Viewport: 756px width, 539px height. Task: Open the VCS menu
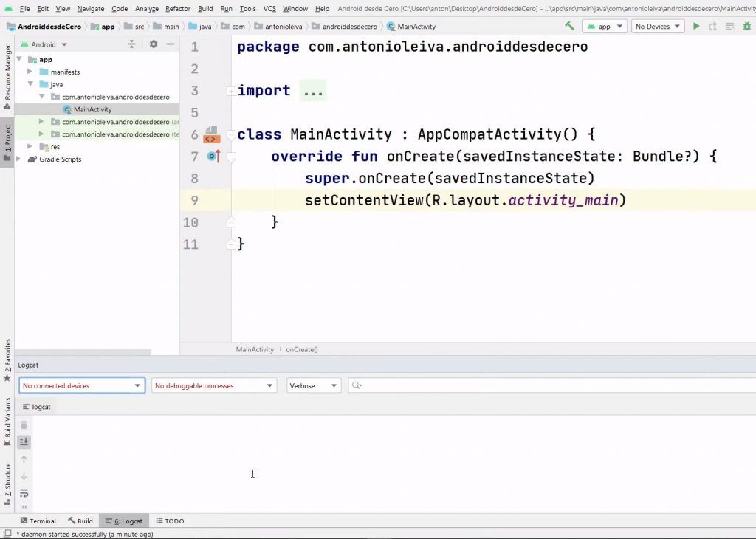pos(269,9)
